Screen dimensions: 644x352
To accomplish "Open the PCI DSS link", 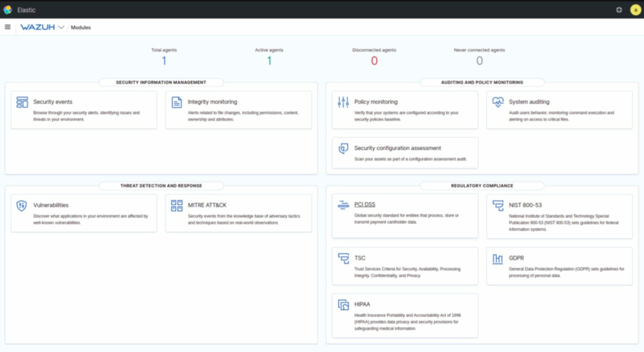I will point(365,204).
